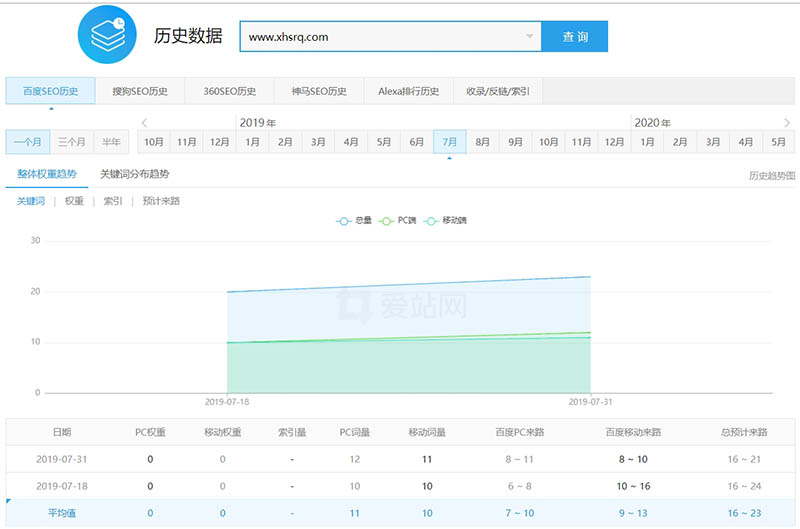The width and height of the screenshot is (800, 529).
Task: Click the 平均值 row label
Action: click(x=62, y=513)
